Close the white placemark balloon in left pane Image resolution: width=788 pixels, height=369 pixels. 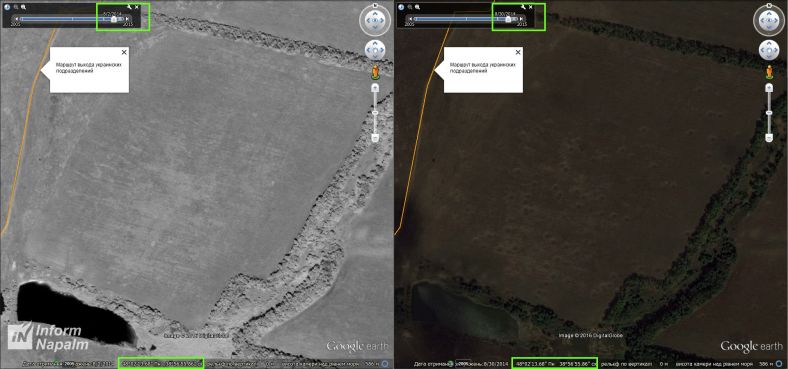click(124, 52)
